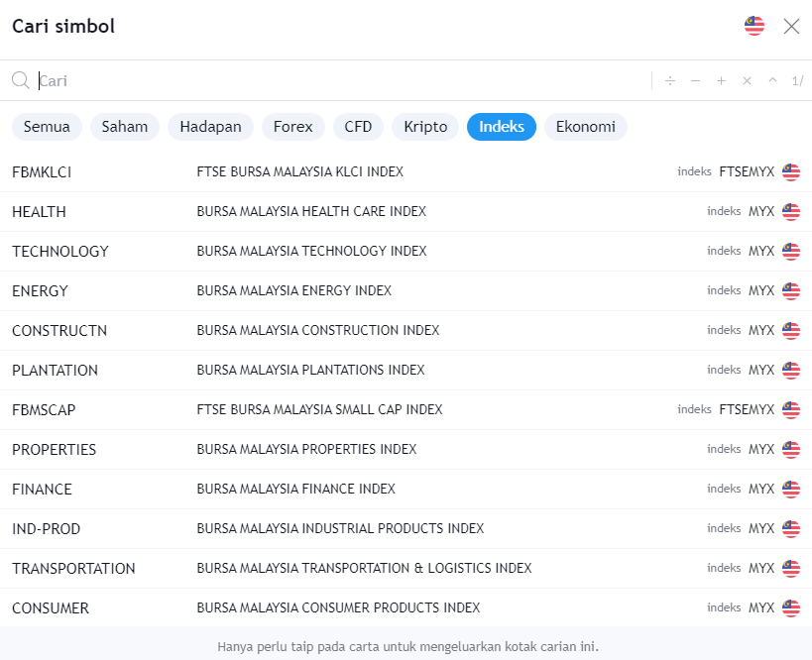Image resolution: width=812 pixels, height=660 pixels.
Task: Pick the FBMSCAP small cap index
Action: pyautogui.click(x=297, y=410)
